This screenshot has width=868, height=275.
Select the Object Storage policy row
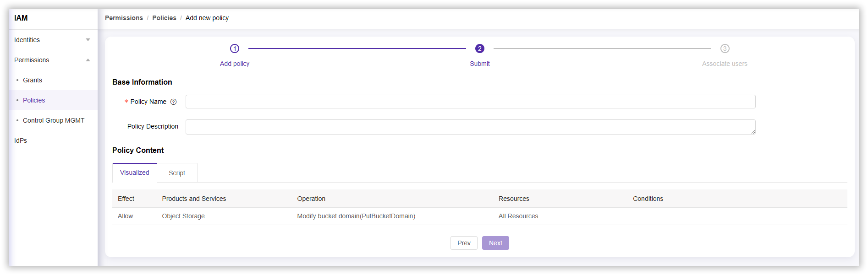[183, 216]
